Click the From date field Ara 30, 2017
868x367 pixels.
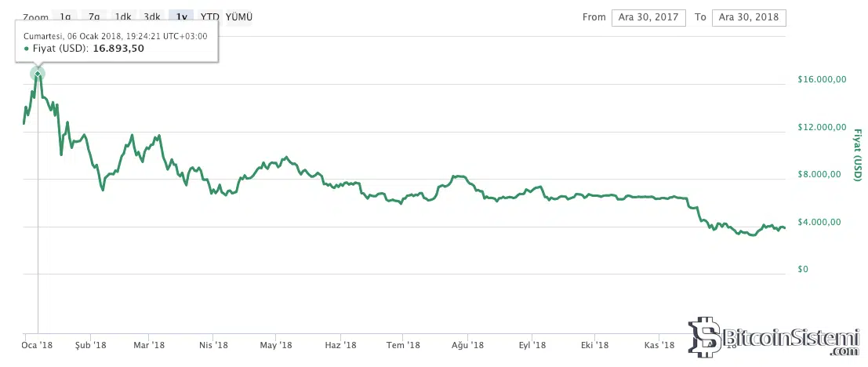[649, 17]
